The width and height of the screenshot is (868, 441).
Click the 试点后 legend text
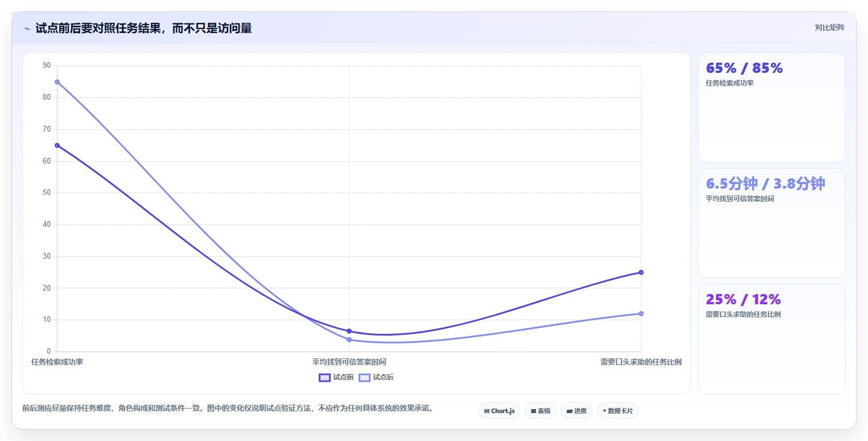(x=383, y=377)
